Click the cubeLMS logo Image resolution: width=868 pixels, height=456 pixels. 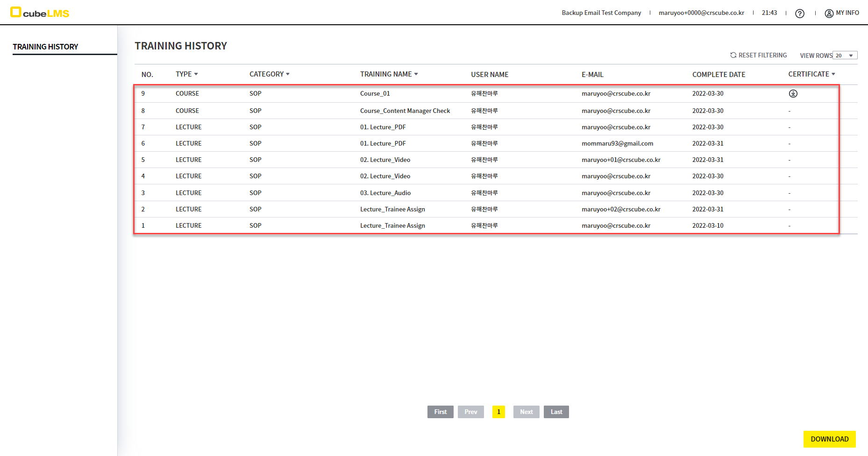[x=40, y=13]
